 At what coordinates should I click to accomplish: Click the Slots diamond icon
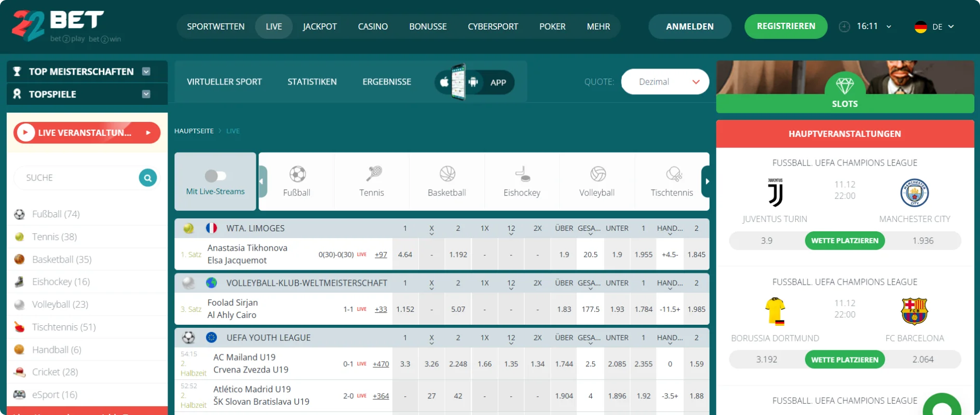click(x=845, y=85)
